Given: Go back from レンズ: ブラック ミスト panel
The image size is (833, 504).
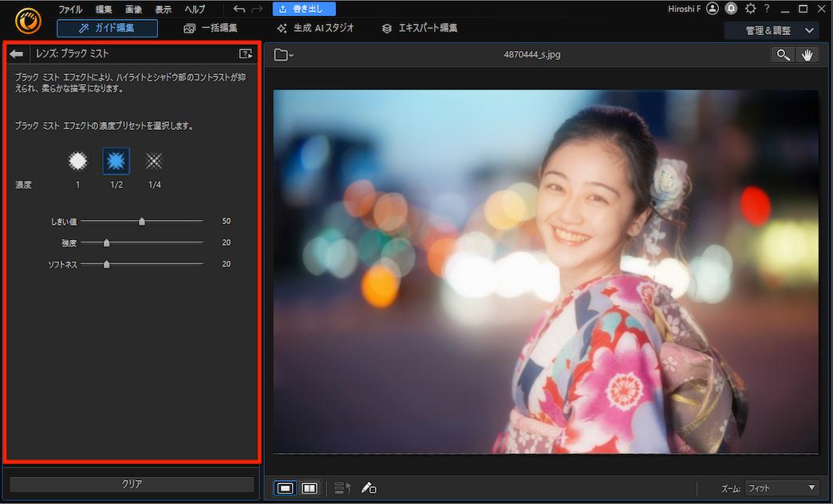Looking at the screenshot, I should [x=17, y=53].
